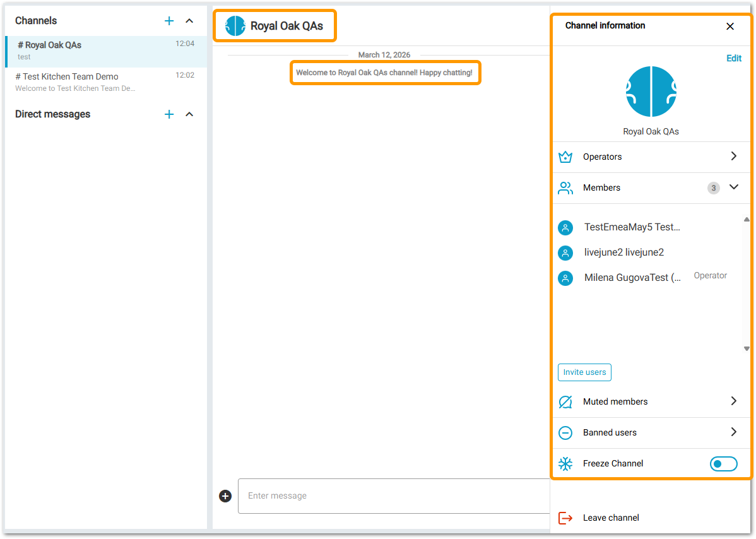The height and width of the screenshot is (539, 756).
Task: Click the Muted members icon
Action: pos(565,401)
